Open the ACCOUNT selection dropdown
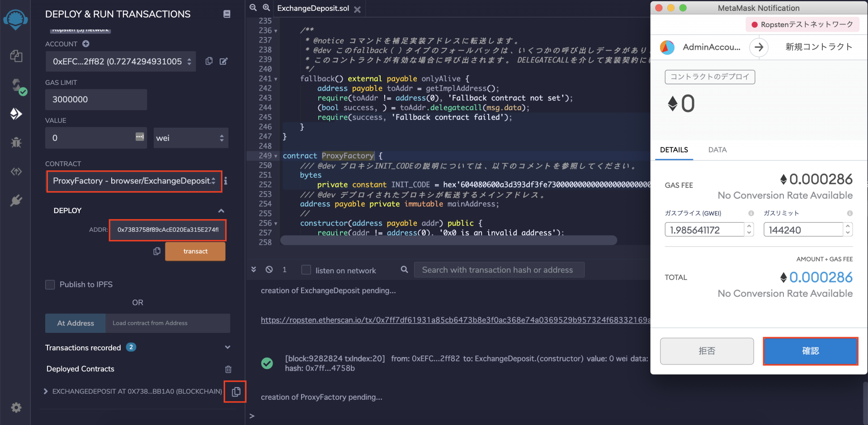 (x=121, y=61)
